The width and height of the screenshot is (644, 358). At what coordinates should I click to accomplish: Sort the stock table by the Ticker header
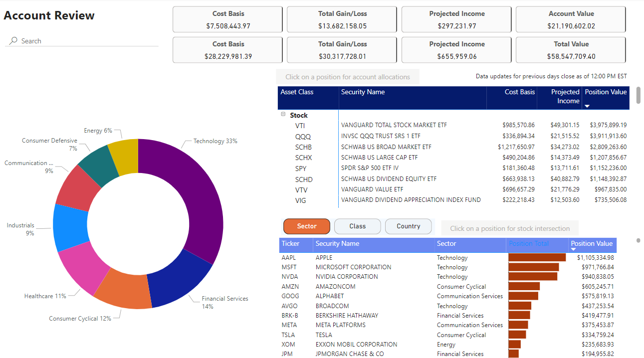tap(290, 244)
